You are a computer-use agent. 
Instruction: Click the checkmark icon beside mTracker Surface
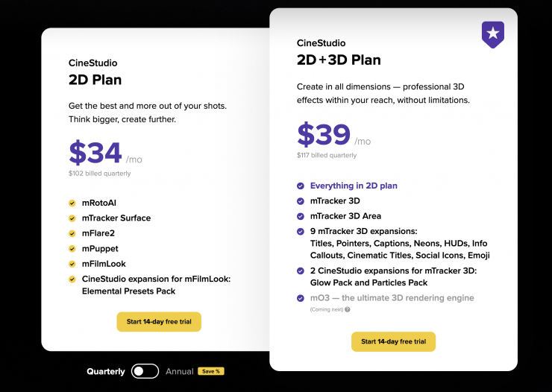72,218
